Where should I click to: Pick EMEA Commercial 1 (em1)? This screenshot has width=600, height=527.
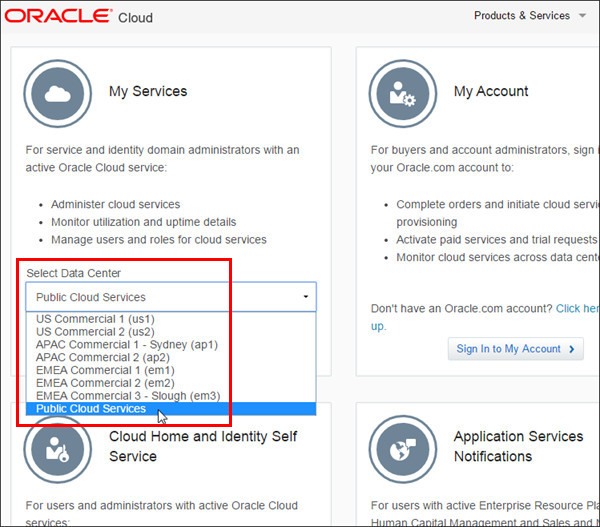pyautogui.click(x=171, y=370)
